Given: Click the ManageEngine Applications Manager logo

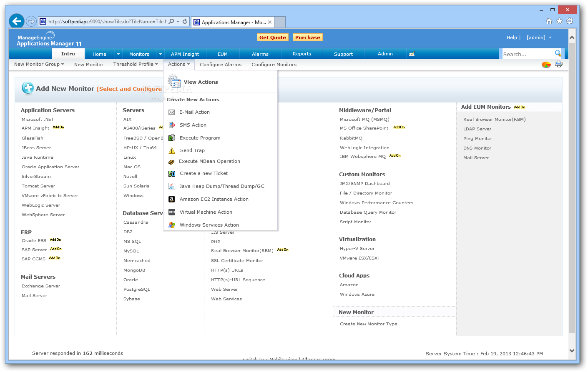Looking at the screenshot, I should [49, 39].
